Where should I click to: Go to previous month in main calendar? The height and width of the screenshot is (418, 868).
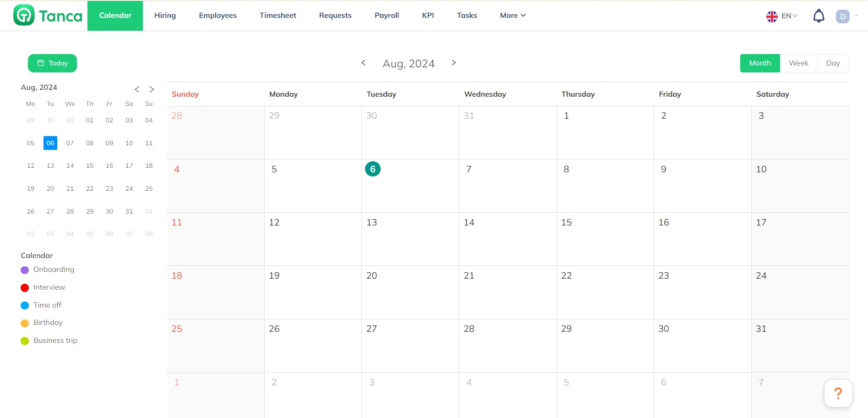(x=363, y=63)
